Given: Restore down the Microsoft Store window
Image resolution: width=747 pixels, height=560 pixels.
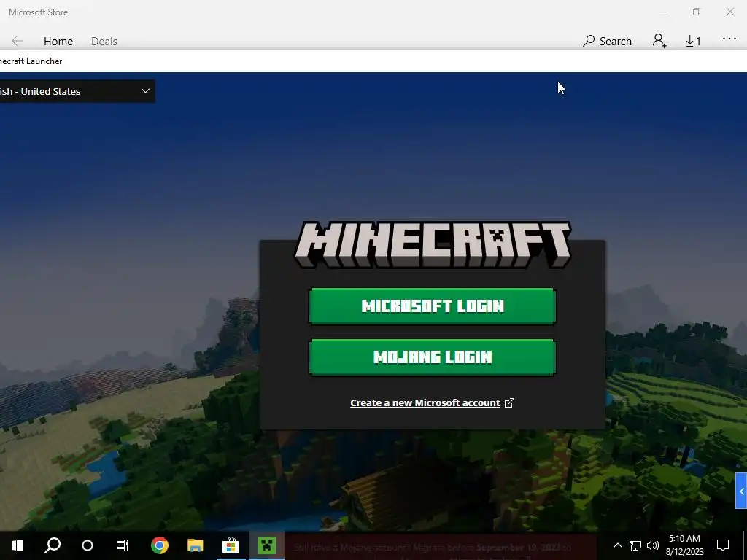Looking at the screenshot, I should tap(697, 12).
